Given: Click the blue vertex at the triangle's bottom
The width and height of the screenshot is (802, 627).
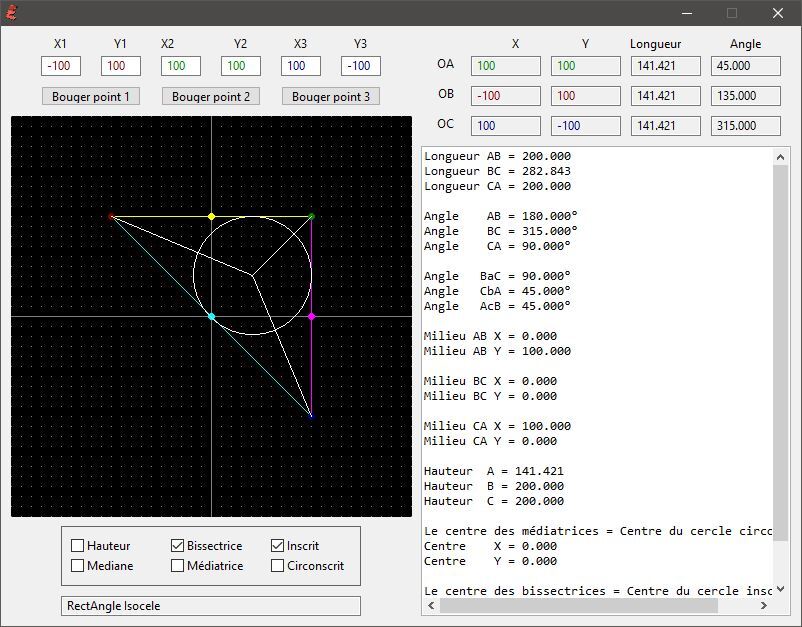Looking at the screenshot, I should [x=311, y=416].
